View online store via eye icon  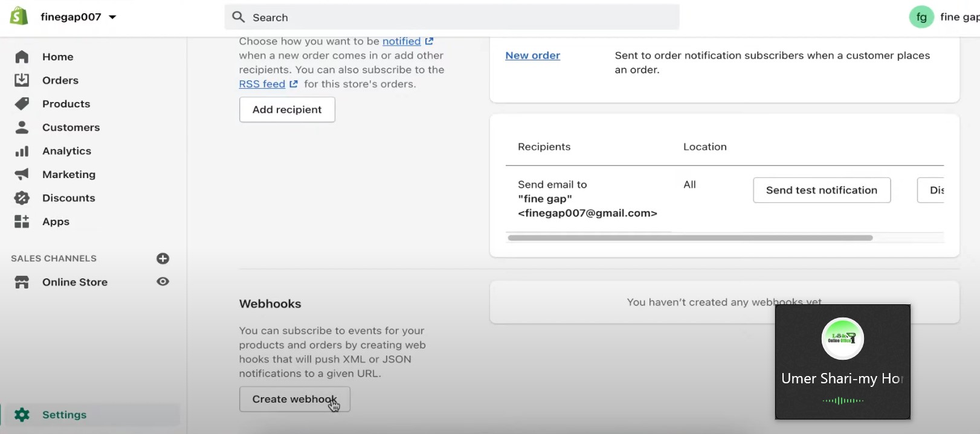[x=163, y=281]
